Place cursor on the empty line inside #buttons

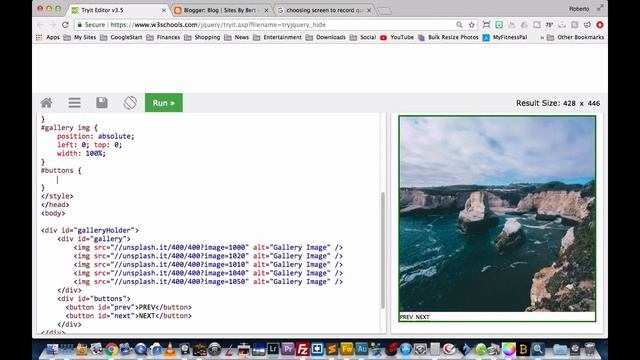click(x=58, y=179)
